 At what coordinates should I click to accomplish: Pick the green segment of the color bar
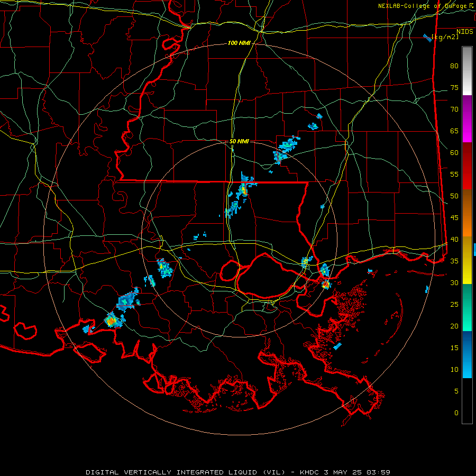click(467, 307)
